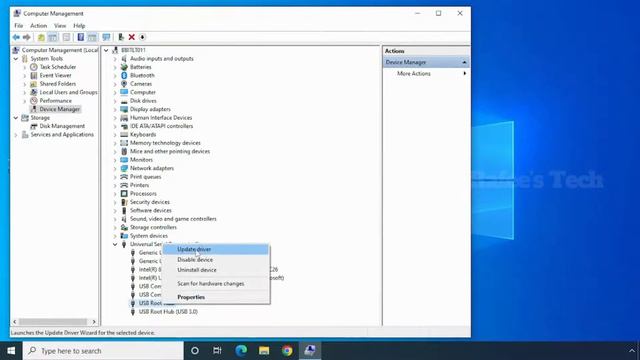Open Microsoft Edge from the taskbar

pos(241,351)
